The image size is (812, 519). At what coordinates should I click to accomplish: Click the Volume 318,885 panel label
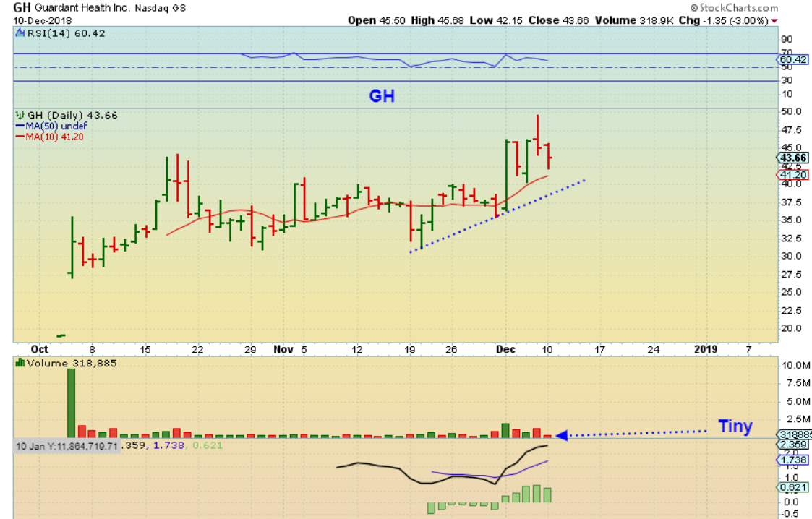72,363
